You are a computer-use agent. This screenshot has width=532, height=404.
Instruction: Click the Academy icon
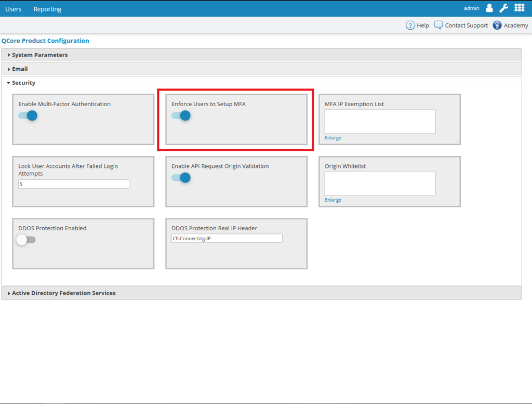pyautogui.click(x=497, y=25)
